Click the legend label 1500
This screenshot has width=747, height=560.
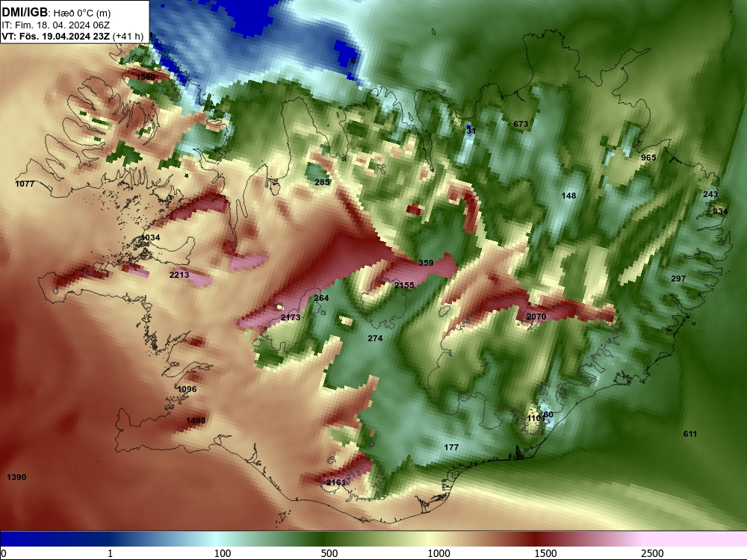pyautogui.click(x=545, y=553)
